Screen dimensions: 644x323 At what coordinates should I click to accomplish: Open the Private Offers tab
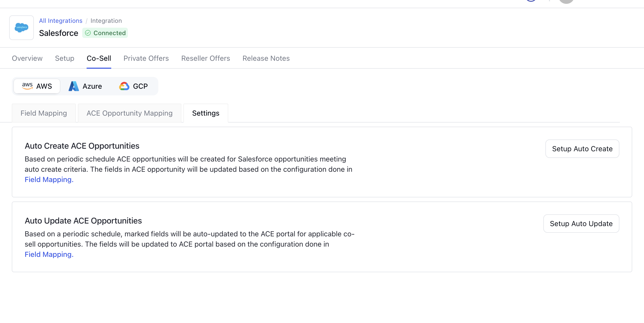(146, 58)
